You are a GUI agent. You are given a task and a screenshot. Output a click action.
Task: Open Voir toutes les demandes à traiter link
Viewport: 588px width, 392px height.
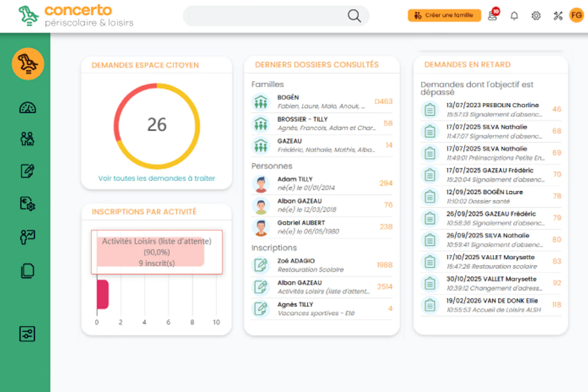[157, 178]
